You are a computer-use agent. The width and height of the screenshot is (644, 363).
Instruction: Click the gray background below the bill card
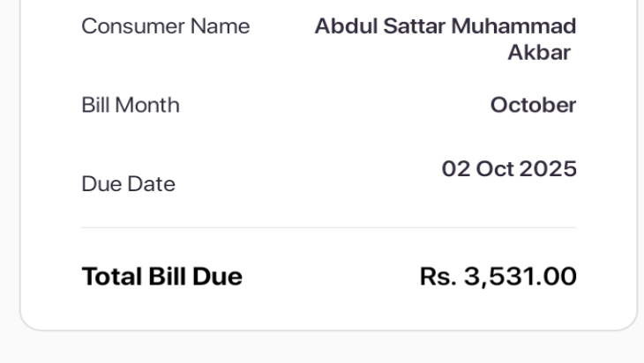[x=322, y=347]
